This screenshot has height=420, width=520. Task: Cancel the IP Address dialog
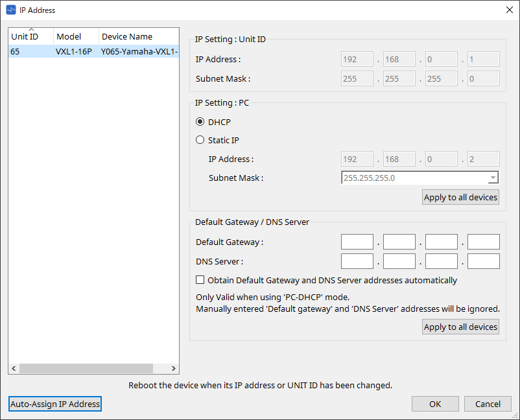[x=488, y=404]
